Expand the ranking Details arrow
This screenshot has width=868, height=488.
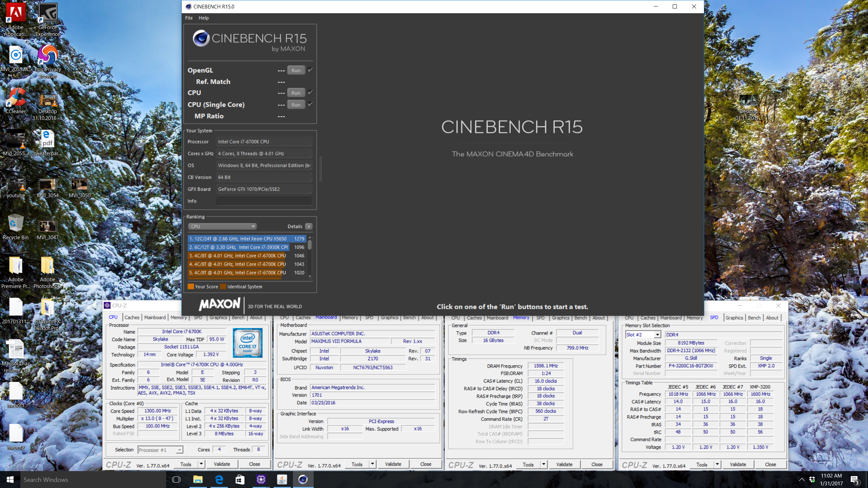point(309,226)
